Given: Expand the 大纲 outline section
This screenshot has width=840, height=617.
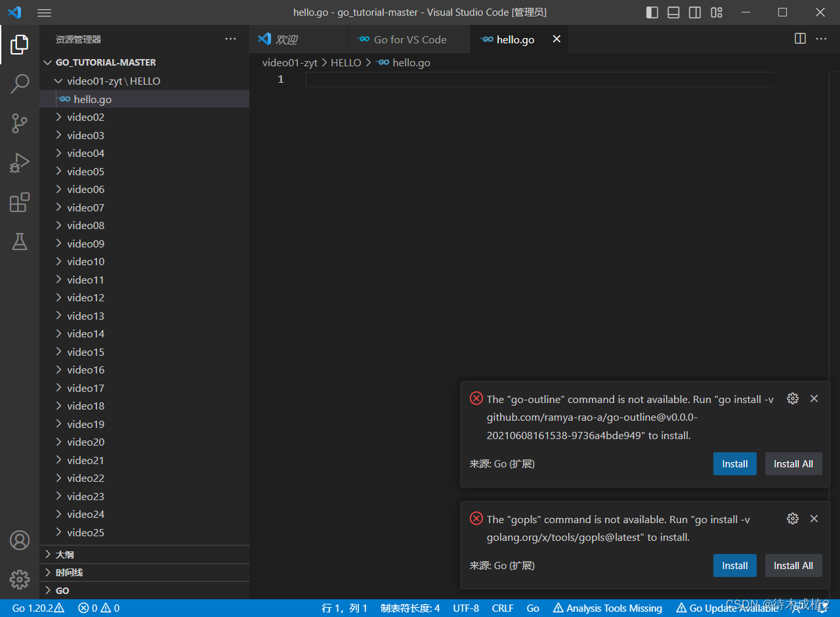Looking at the screenshot, I should [x=144, y=555].
